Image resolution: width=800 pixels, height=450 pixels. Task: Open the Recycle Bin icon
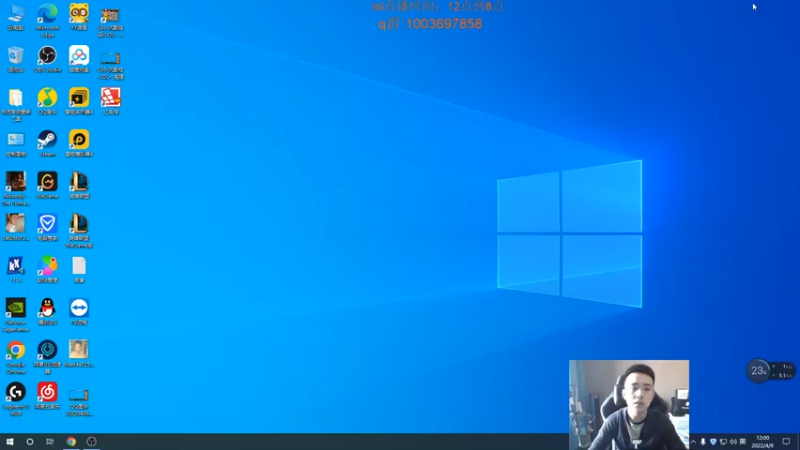[x=16, y=60]
